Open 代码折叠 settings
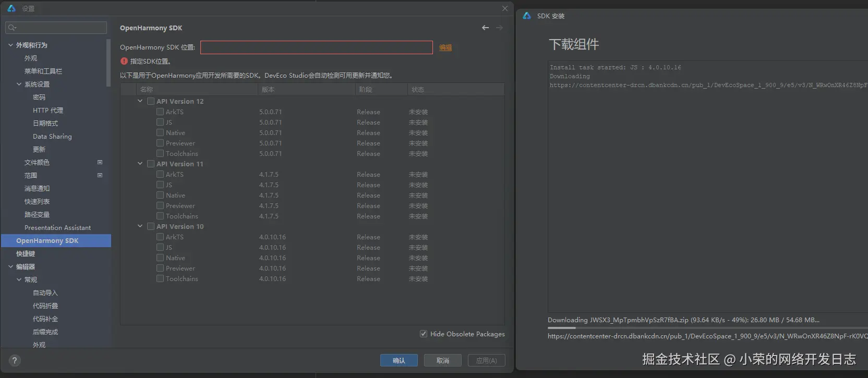868x378 pixels. point(45,306)
